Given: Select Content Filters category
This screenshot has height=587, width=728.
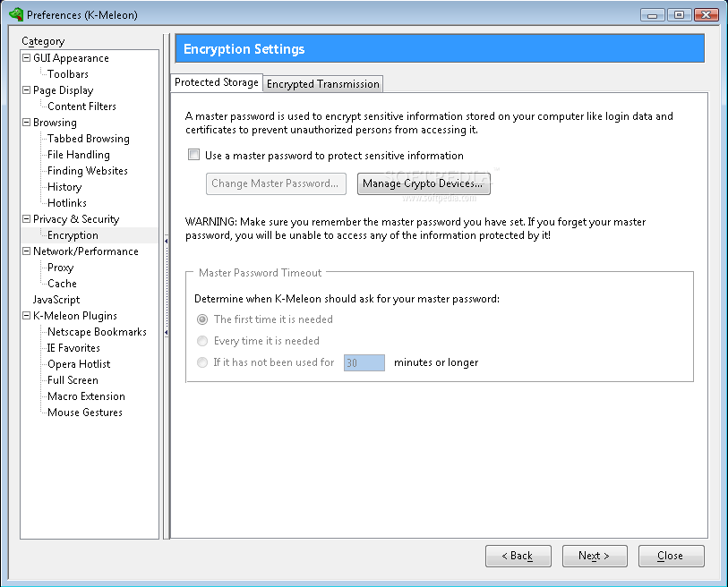Looking at the screenshot, I should (81, 106).
